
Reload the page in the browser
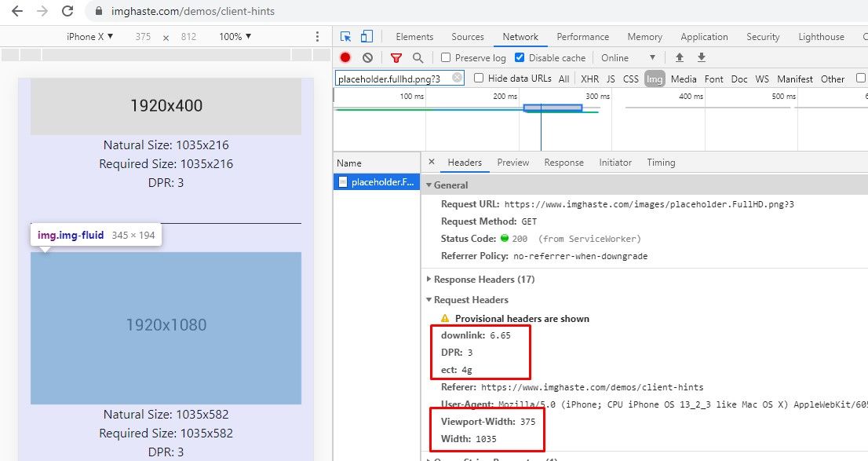point(67,12)
